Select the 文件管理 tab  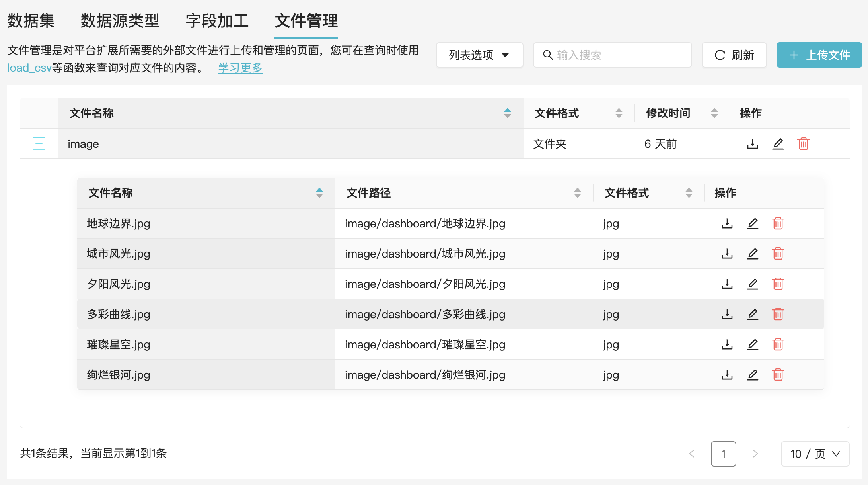point(306,21)
